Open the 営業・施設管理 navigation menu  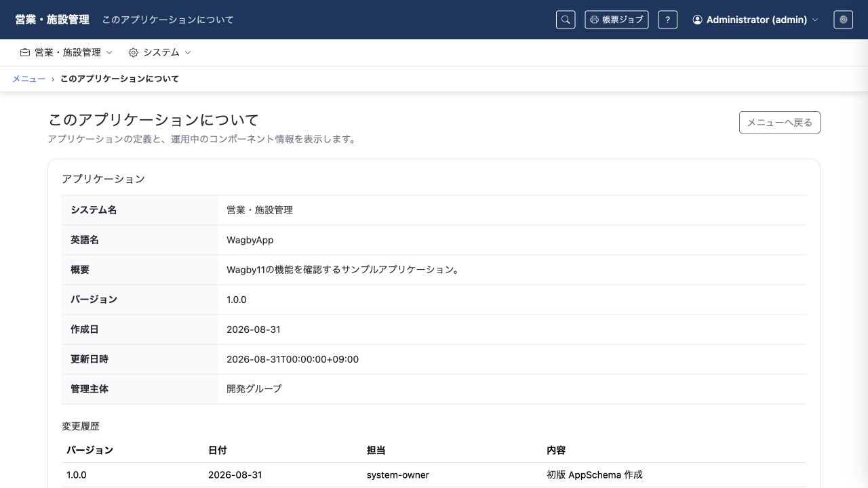(66, 52)
